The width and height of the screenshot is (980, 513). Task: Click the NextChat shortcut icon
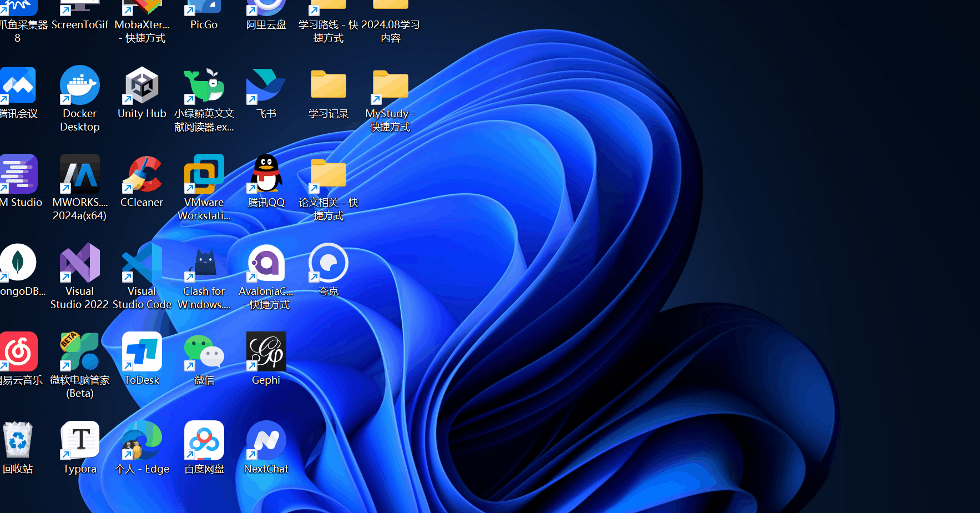tap(266, 440)
